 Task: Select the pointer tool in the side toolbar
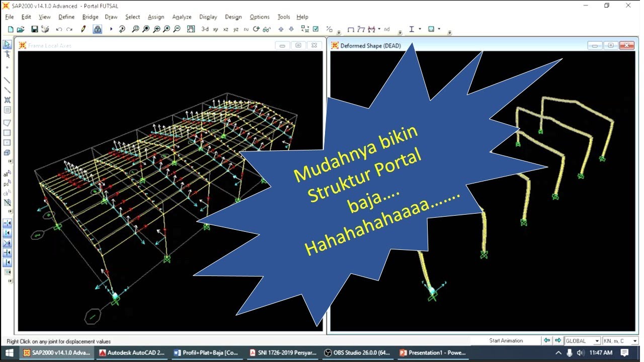tap(7, 45)
